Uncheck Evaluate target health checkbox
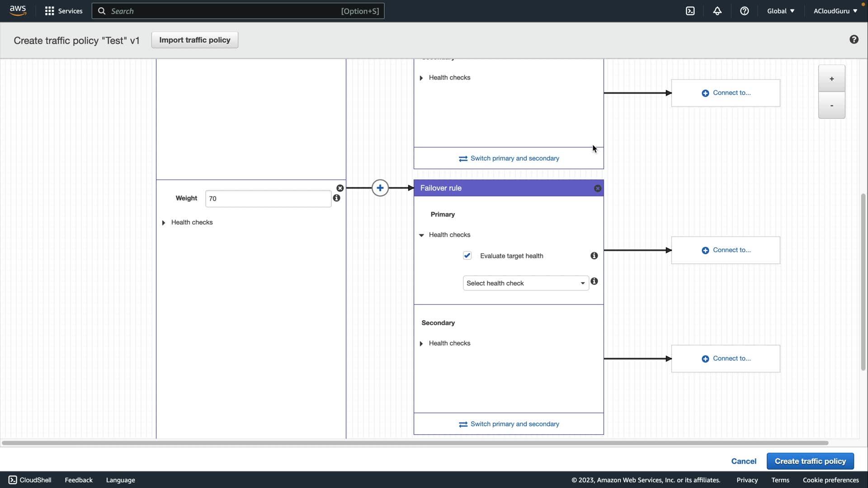This screenshot has width=868, height=488. (467, 256)
